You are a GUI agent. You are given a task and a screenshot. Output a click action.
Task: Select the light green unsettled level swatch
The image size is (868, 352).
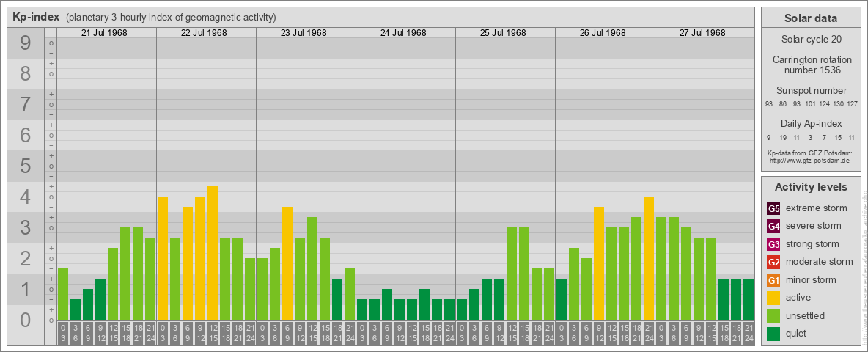coord(773,316)
